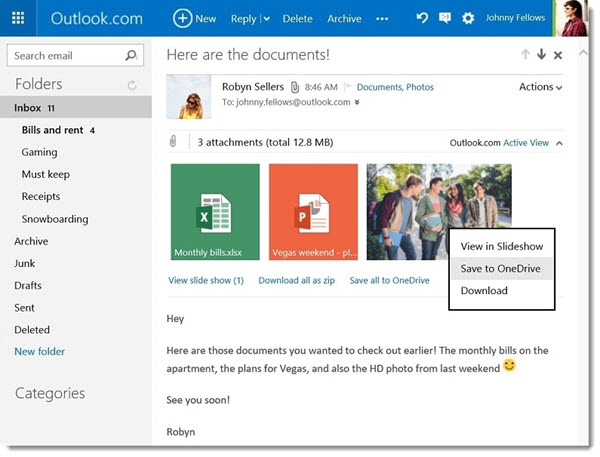Click the Documents, Photos category link

coord(395,87)
